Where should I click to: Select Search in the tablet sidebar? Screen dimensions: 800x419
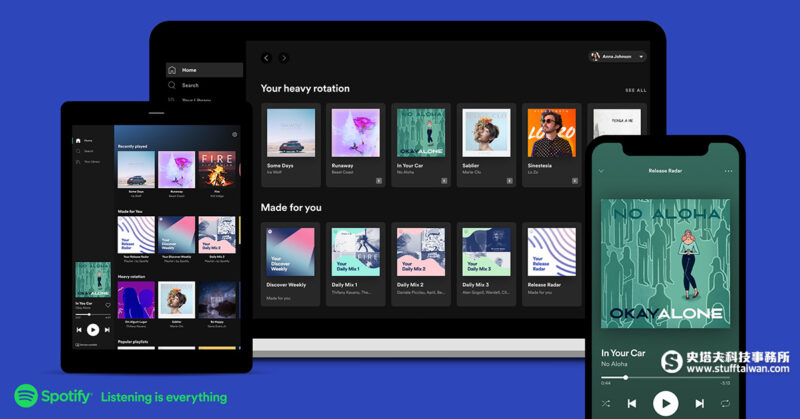pyautogui.click(x=85, y=151)
